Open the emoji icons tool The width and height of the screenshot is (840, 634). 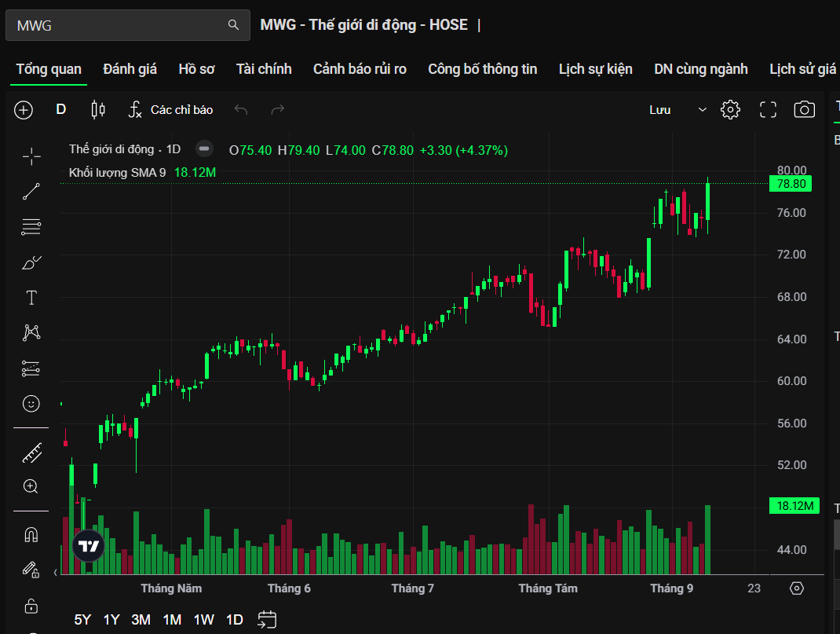click(31, 404)
